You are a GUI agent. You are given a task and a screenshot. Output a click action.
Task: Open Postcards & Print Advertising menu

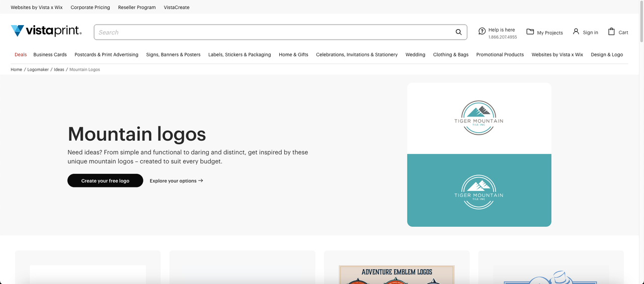pos(106,54)
